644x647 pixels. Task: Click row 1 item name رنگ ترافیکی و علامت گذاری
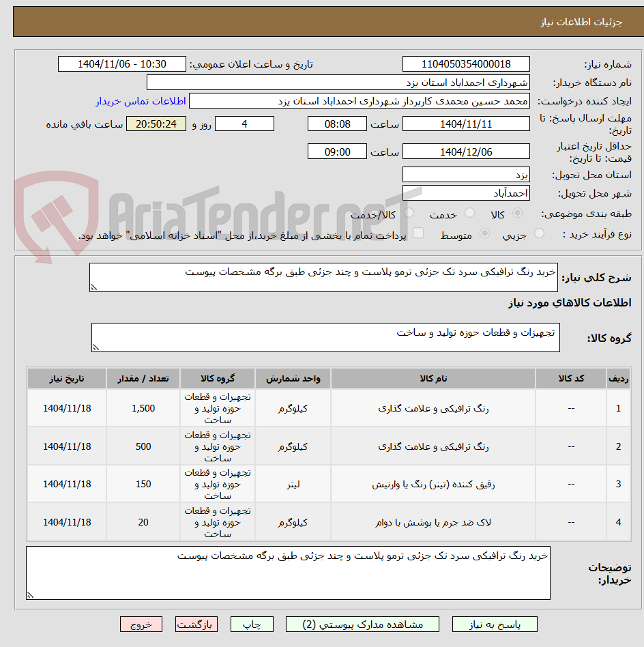pyautogui.click(x=433, y=409)
